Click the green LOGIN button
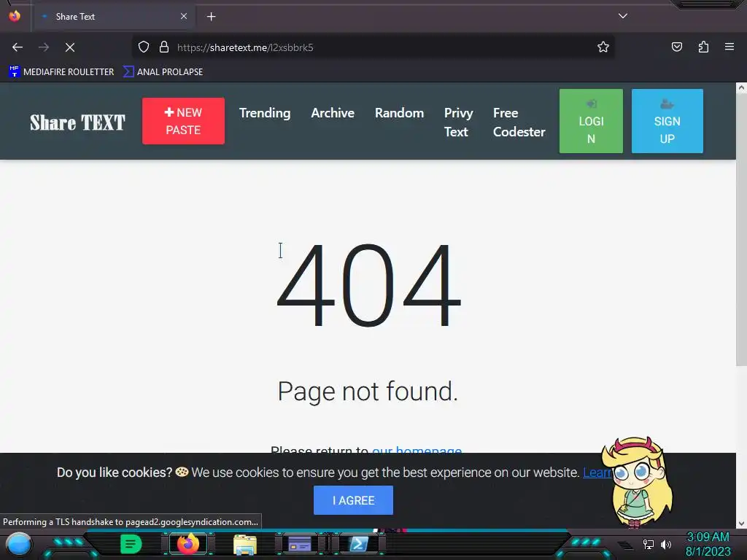This screenshot has width=747, height=560. tap(591, 121)
